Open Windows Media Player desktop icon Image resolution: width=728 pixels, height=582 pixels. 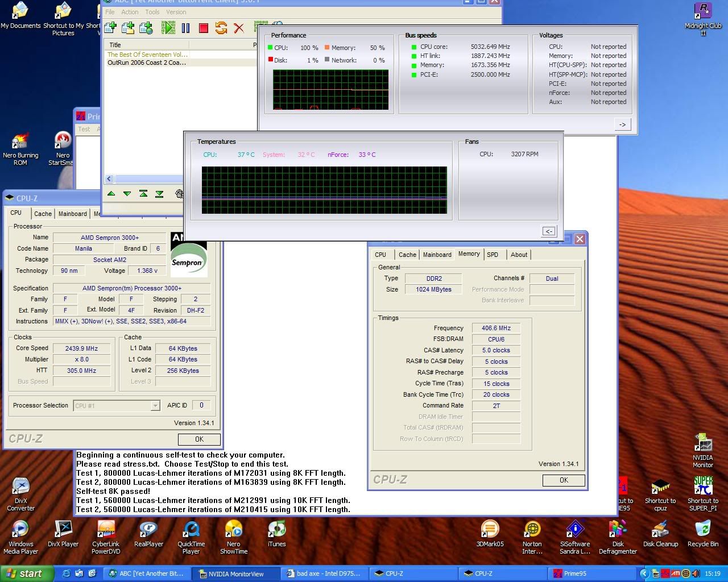(21, 537)
